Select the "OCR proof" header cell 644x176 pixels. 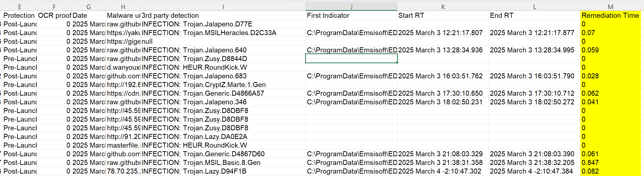point(54,16)
